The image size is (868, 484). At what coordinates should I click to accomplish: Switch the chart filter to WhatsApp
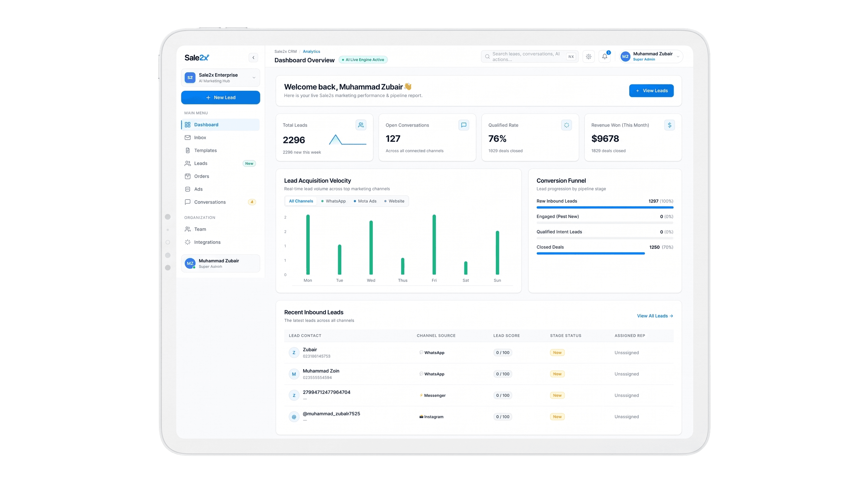[x=333, y=201]
